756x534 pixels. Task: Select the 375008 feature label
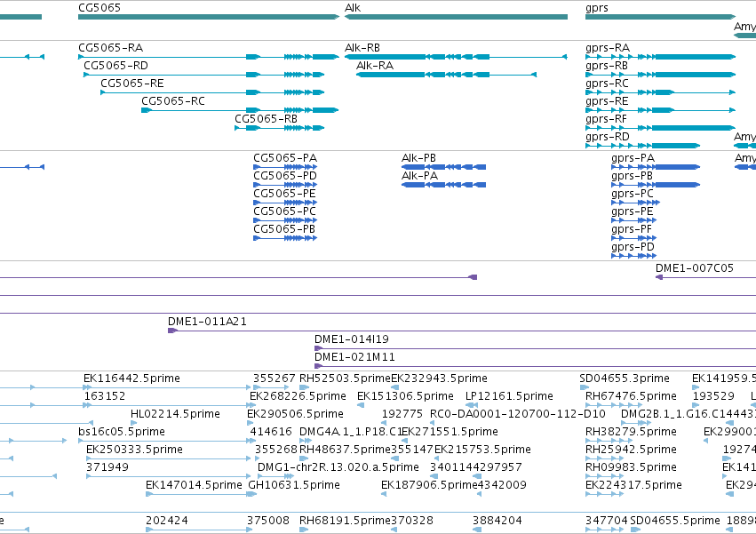tap(268, 521)
